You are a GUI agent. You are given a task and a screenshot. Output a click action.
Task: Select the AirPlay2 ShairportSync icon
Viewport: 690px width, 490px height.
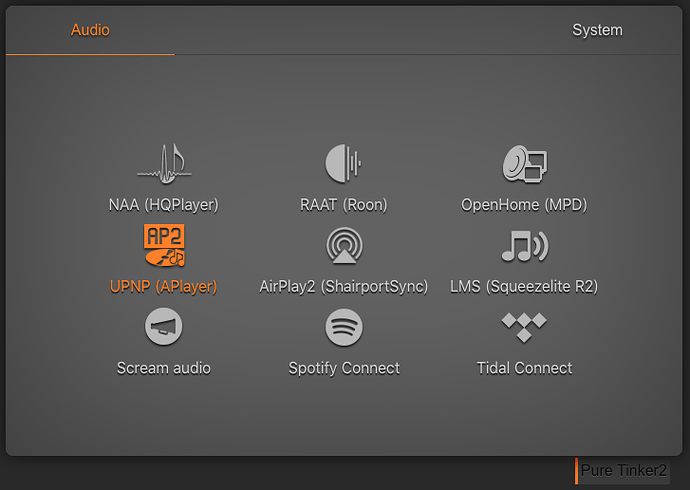[x=344, y=245]
